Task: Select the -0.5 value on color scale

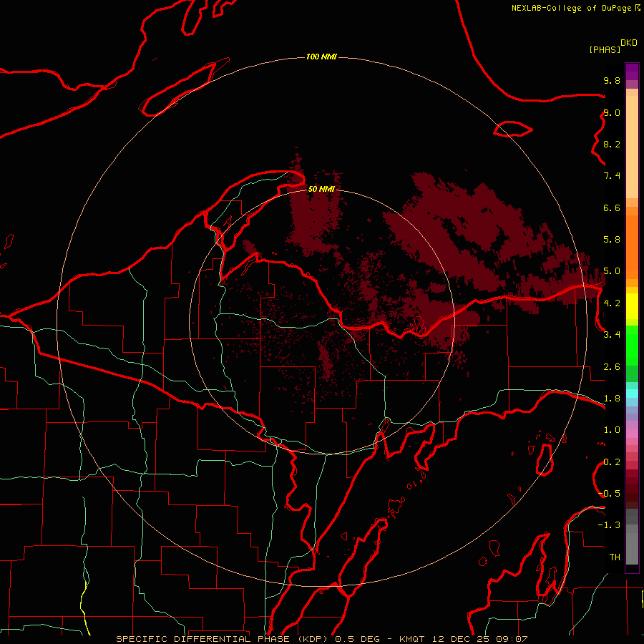Action: coord(609,494)
